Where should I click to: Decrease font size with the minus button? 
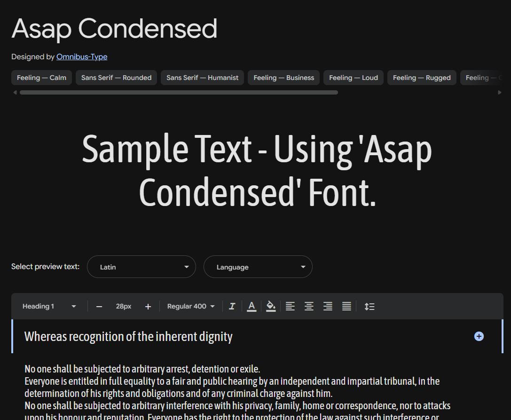click(99, 307)
